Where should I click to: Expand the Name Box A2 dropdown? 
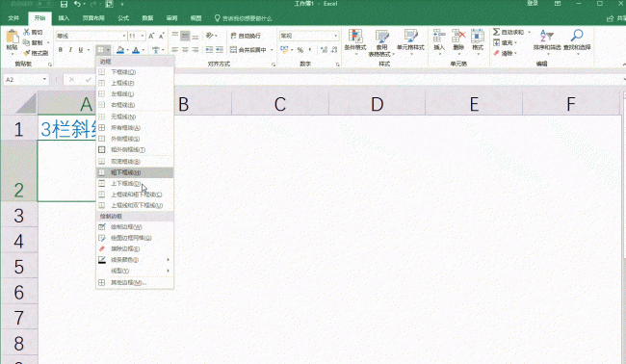click(44, 79)
